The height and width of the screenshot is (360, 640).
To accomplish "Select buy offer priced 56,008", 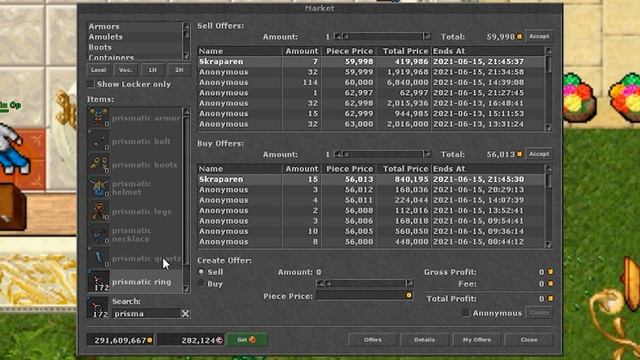I will pyautogui.click(x=371, y=211).
